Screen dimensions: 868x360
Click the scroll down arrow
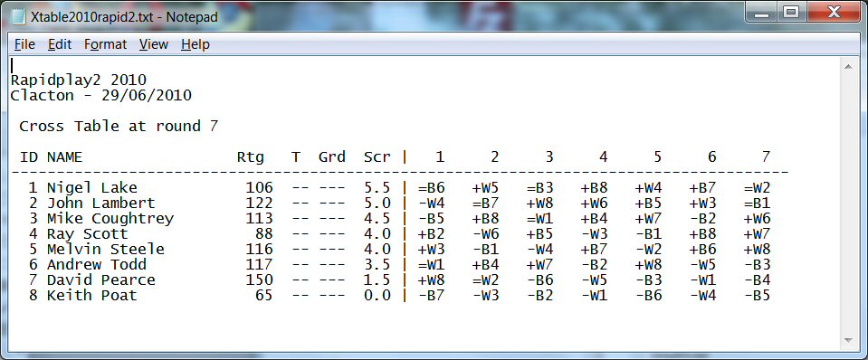[x=849, y=340]
